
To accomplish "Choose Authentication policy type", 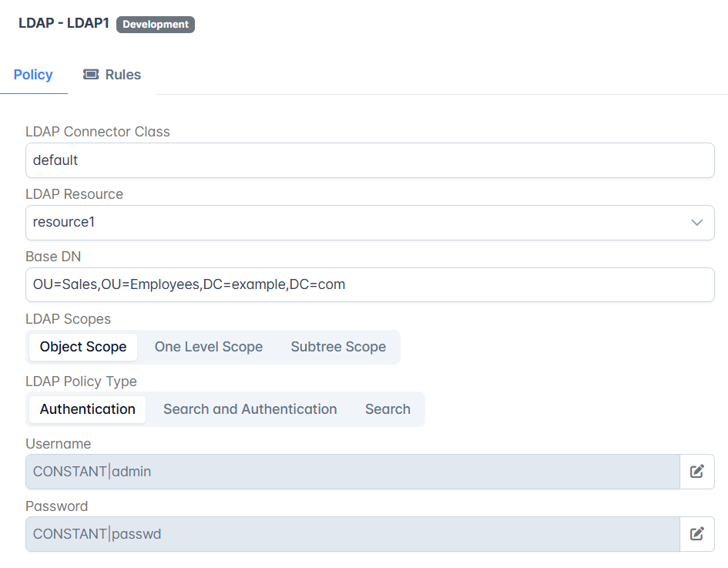I will 87,409.
